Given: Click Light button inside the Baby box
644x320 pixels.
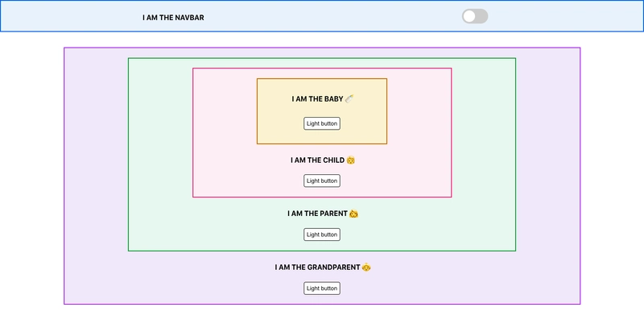Looking at the screenshot, I should click(x=322, y=123).
